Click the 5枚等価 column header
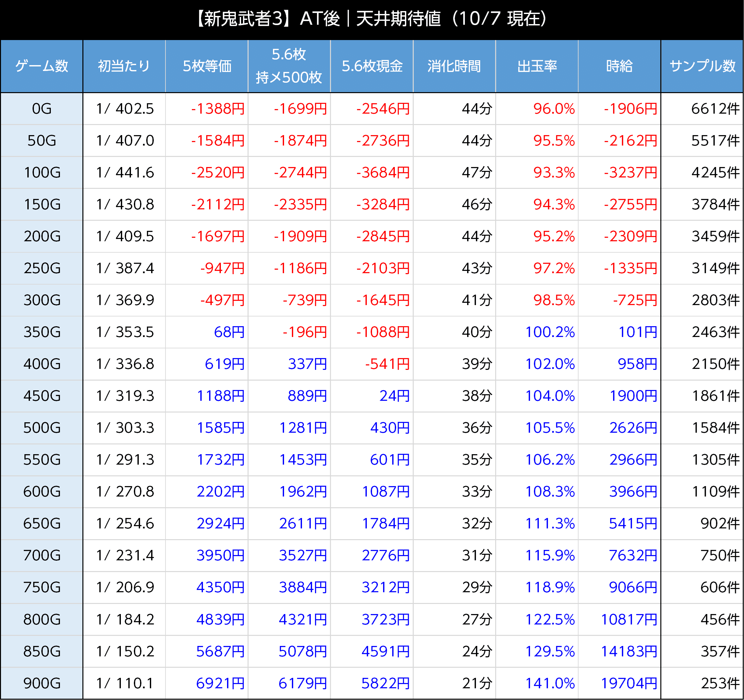This screenshot has height=700, width=744. pyautogui.click(x=207, y=66)
